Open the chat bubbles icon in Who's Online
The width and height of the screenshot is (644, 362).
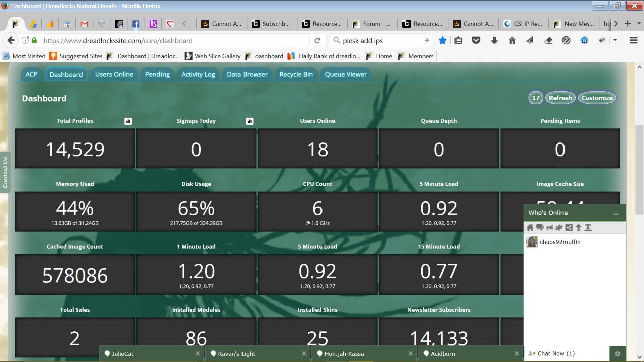click(x=540, y=228)
